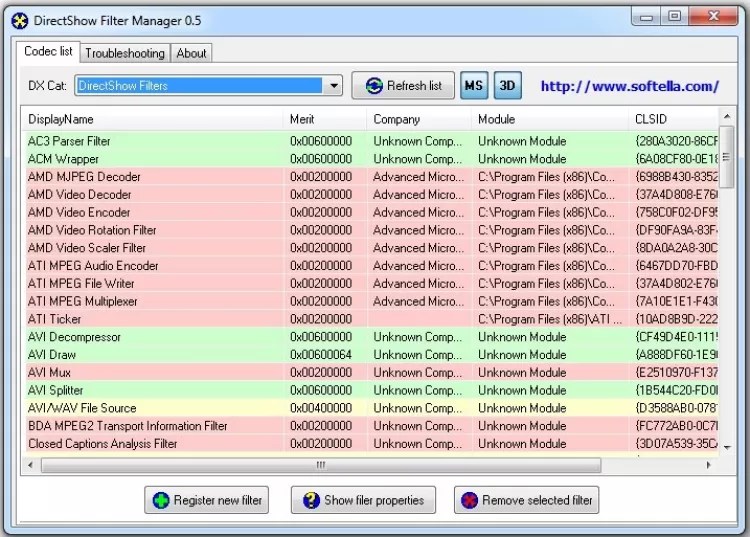
Task: Click ATI Ticker module path cell
Action: (550, 319)
